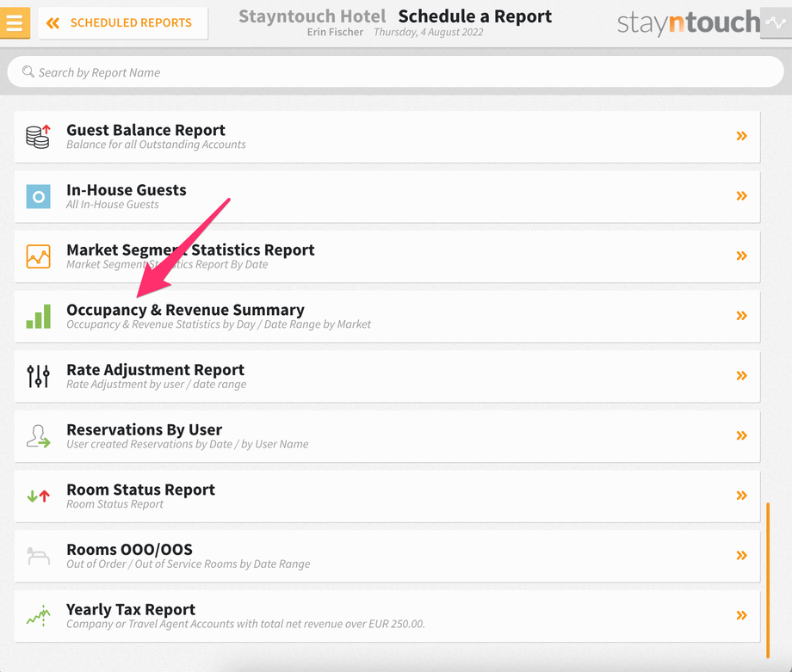This screenshot has height=672, width=792.
Task: Expand Occupancy & Revenue Summary chevron
Action: [741, 316]
